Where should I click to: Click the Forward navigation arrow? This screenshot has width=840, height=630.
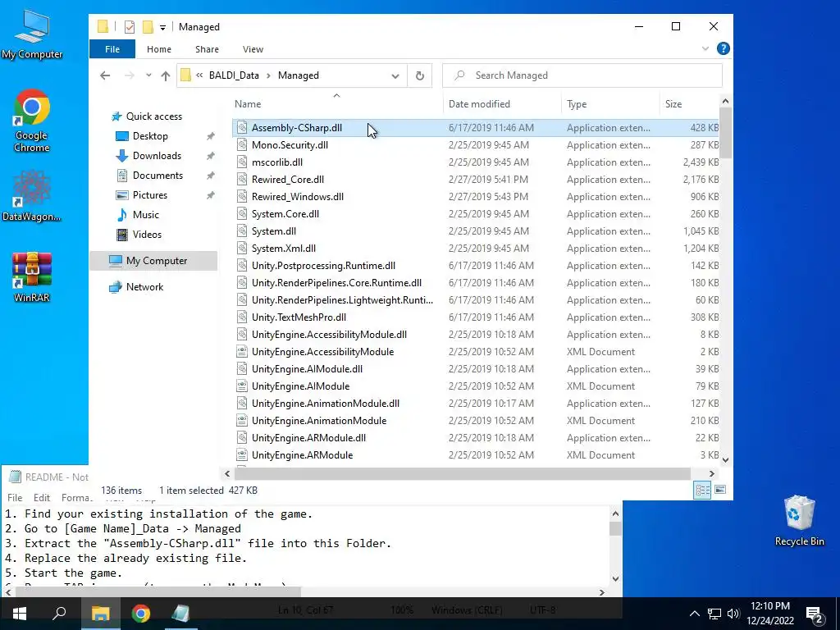(129, 75)
